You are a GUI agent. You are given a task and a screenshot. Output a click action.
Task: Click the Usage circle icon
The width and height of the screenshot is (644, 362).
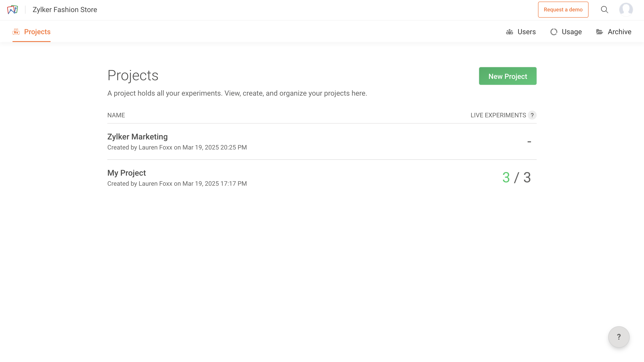553,32
